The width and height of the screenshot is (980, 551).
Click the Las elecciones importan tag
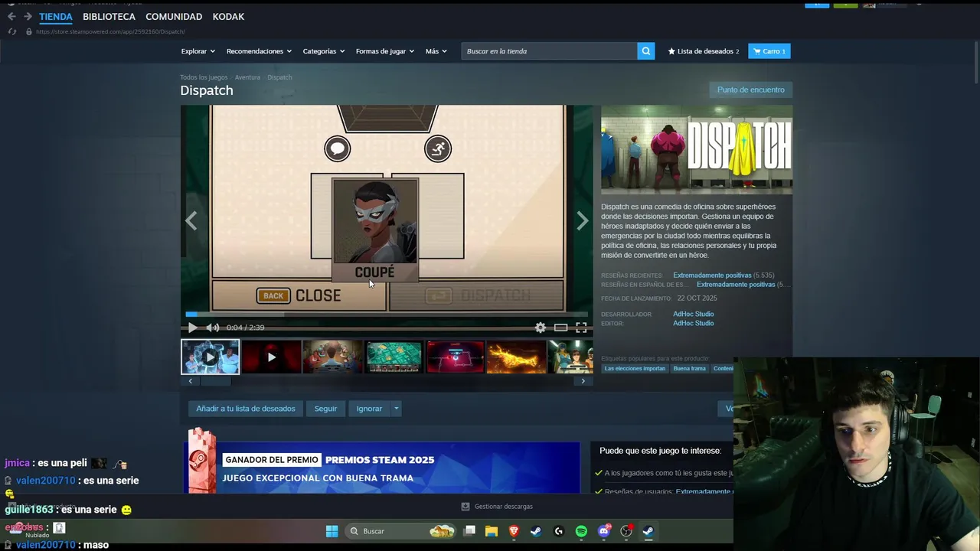pos(635,368)
